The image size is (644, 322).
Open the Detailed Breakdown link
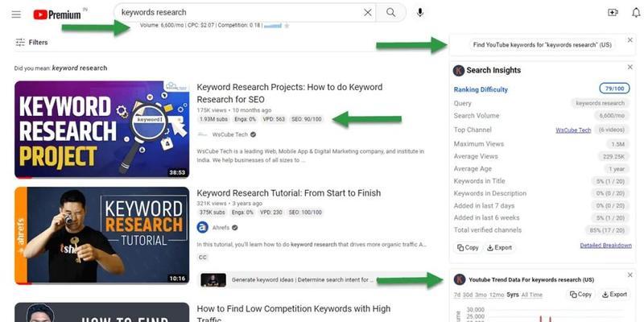click(606, 246)
